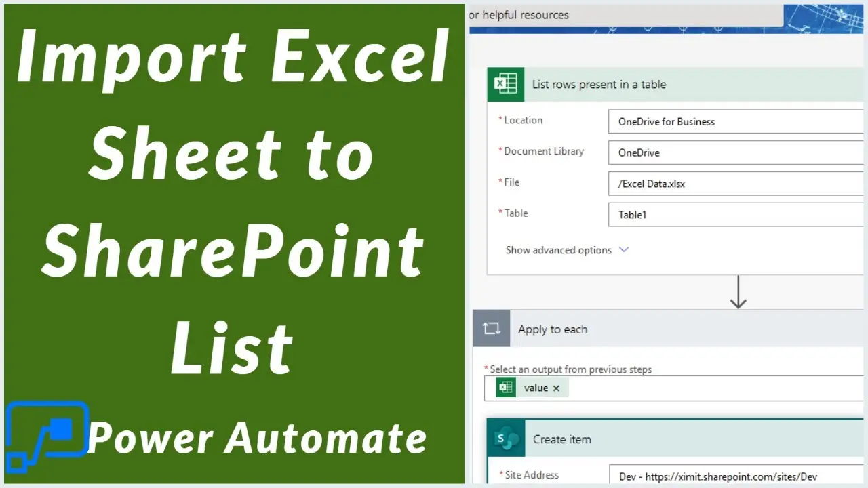Click the SharePoint icon on Create item
Screen dimensions: 868x488
[x=506, y=439]
